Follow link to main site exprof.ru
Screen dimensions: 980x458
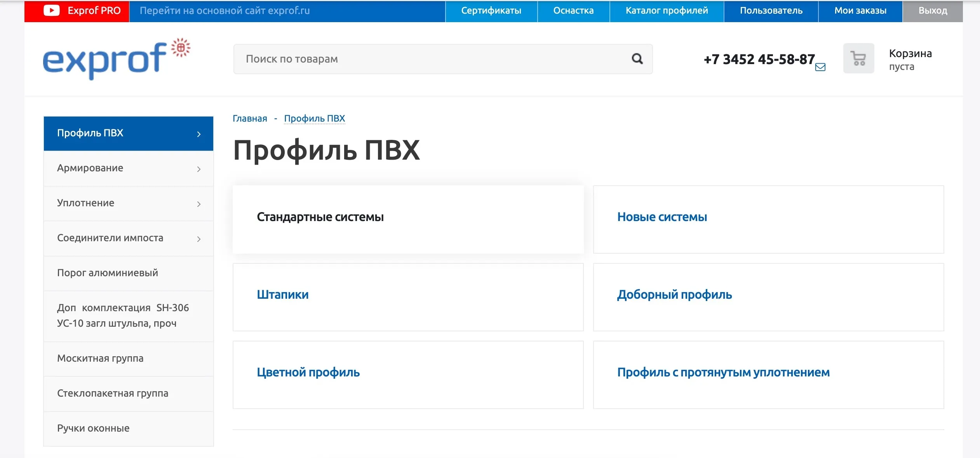(225, 11)
